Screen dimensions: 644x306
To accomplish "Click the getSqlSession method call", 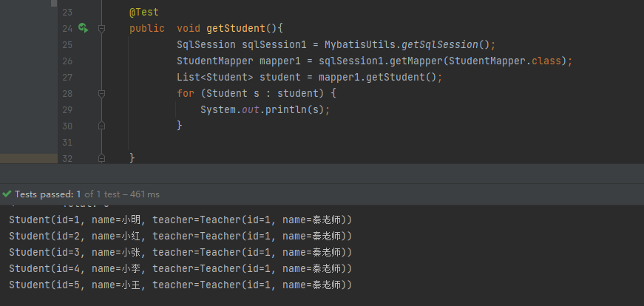I will pyautogui.click(x=439, y=44).
